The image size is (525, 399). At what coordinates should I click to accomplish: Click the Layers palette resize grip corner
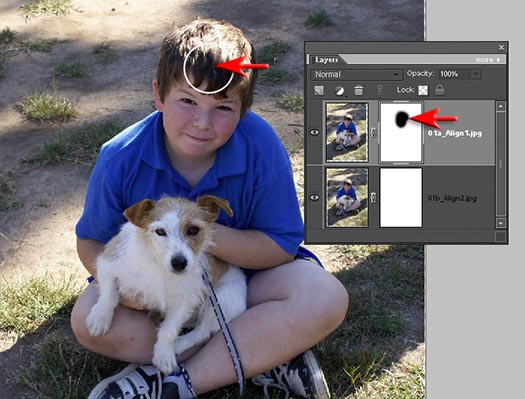point(501,237)
